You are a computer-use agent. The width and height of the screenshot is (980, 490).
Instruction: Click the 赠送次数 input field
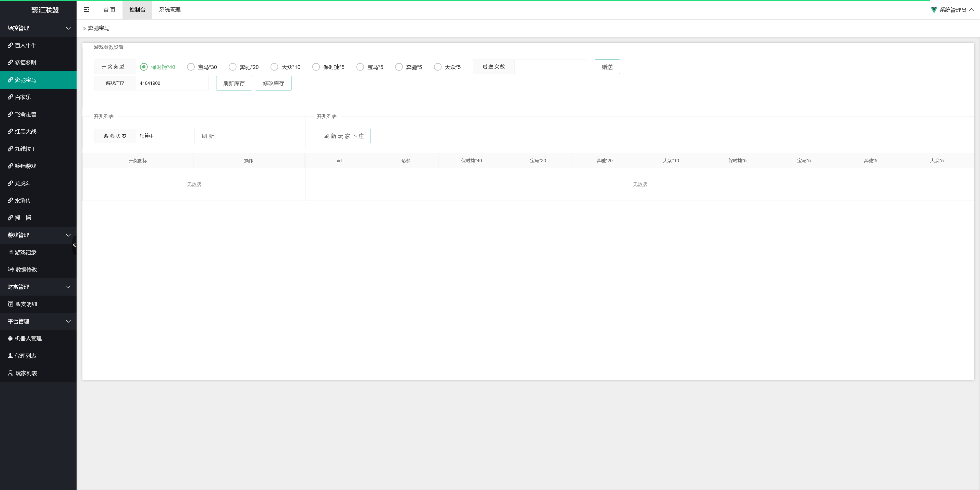pyautogui.click(x=550, y=67)
